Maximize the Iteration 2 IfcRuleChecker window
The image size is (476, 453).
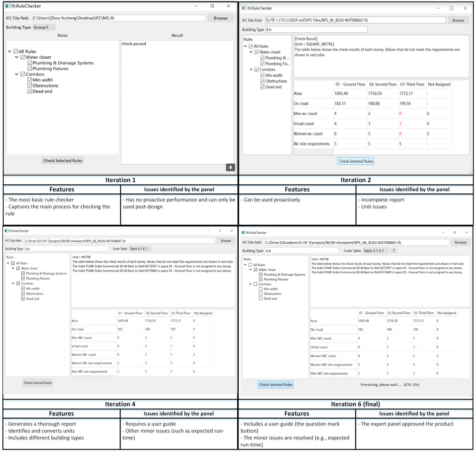pyautogui.click(x=451, y=8)
